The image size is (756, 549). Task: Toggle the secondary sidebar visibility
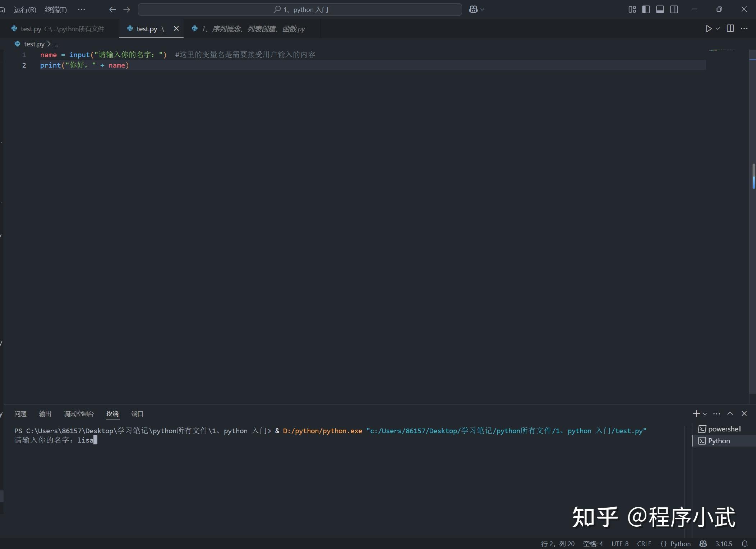pos(674,10)
